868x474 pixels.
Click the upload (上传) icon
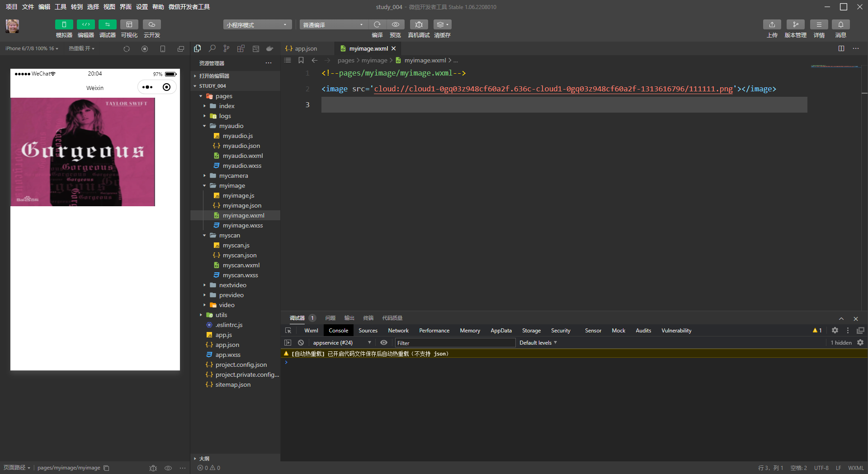click(x=772, y=24)
